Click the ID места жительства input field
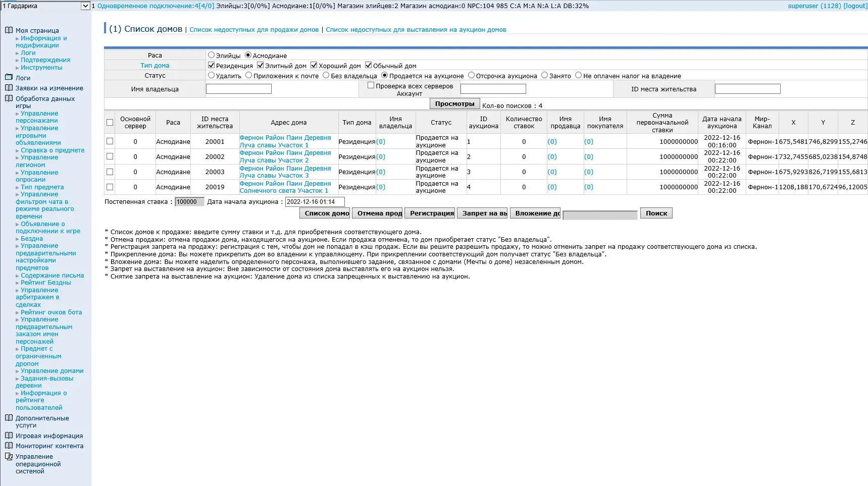 pos(748,89)
